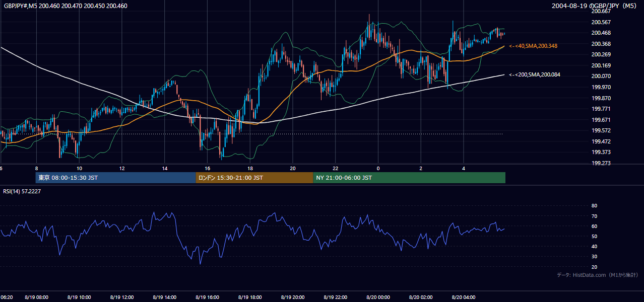Screen dimensions: 644x302
Task: Click the hour label 8 on chart axis
Action: click(36, 168)
